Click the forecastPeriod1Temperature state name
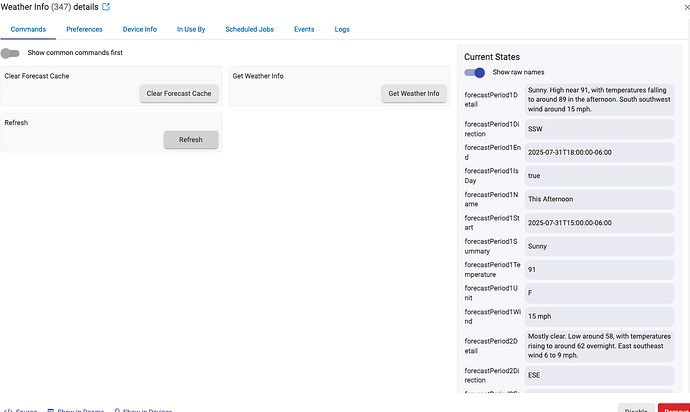 pos(492,269)
